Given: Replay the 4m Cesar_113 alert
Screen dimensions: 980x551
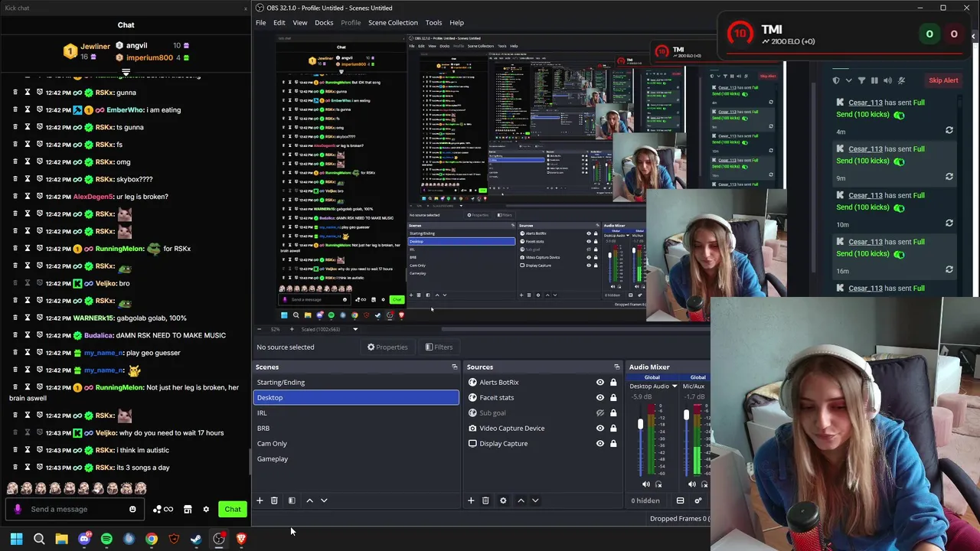Looking at the screenshot, I should 949,131.
